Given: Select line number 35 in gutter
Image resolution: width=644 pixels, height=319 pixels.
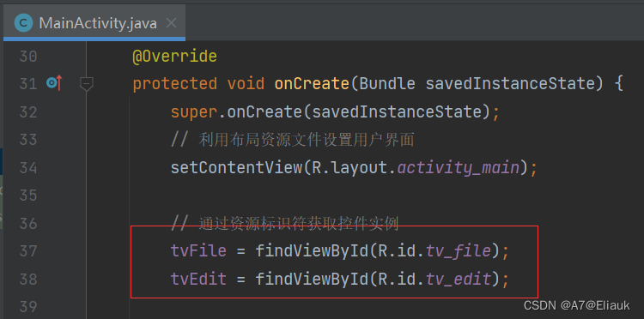Looking at the screenshot, I should pos(28,196).
